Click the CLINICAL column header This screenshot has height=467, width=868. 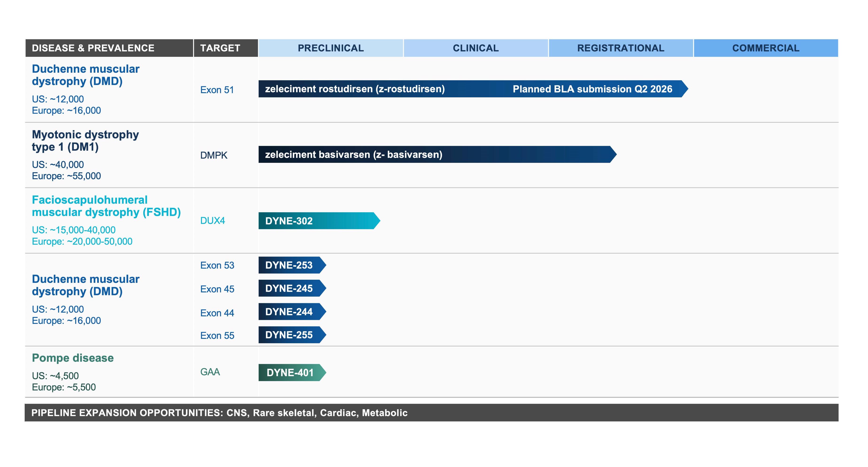(475, 48)
